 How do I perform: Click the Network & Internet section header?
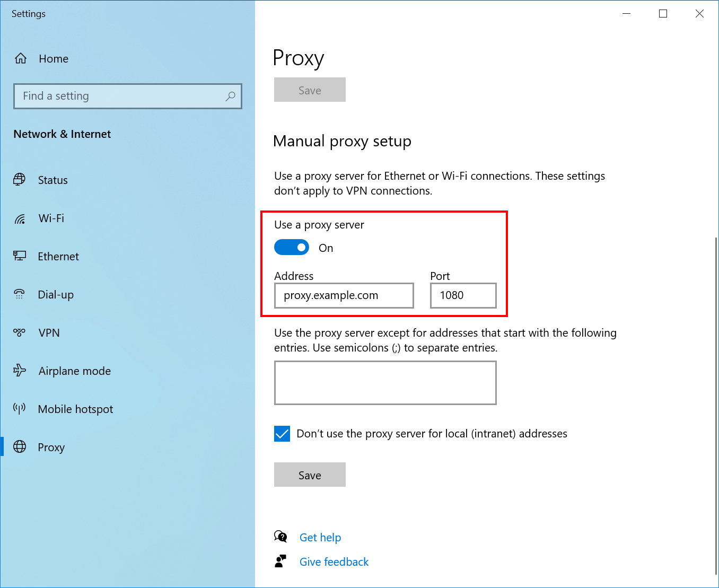(62, 134)
